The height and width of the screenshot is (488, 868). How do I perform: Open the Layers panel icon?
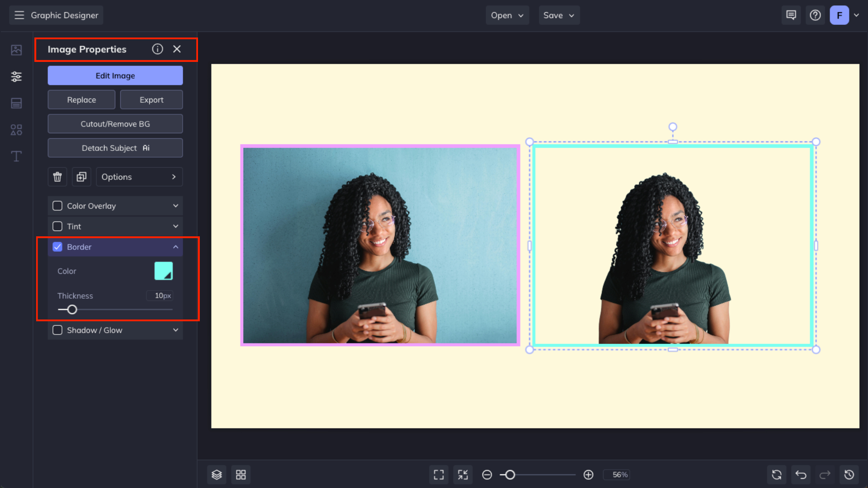pyautogui.click(x=217, y=474)
